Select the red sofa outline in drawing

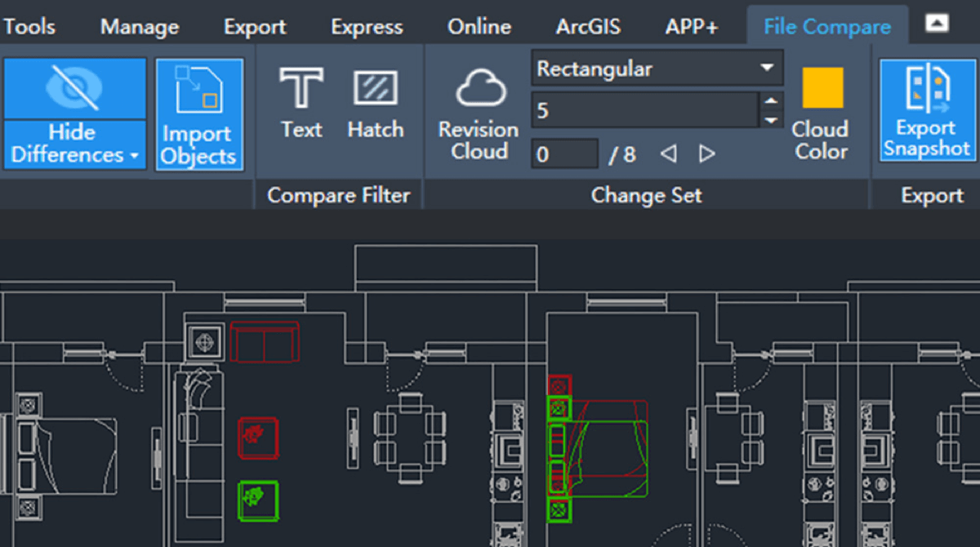click(265, 341)
